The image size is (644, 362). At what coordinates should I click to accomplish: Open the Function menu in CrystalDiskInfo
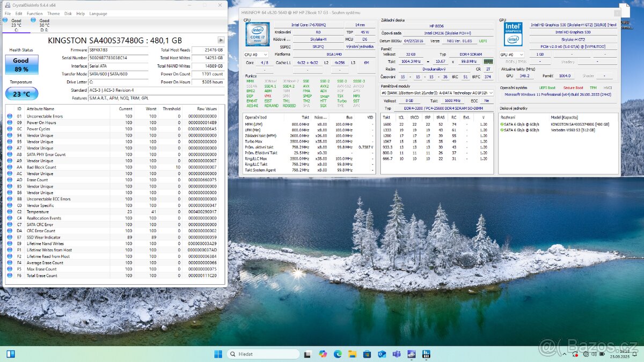(x=34, y=13)
